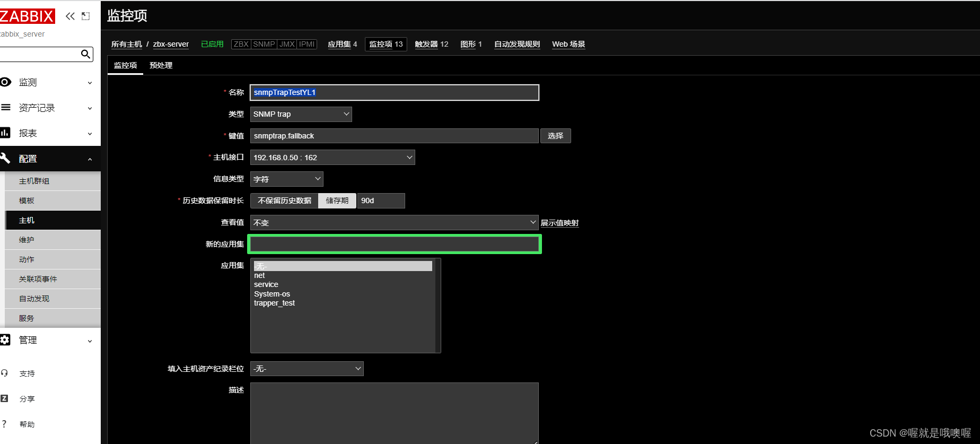This screenshot has width=980, height=444.
Task: Click the 展示值映射 link
Action: (x=559, y=223)
